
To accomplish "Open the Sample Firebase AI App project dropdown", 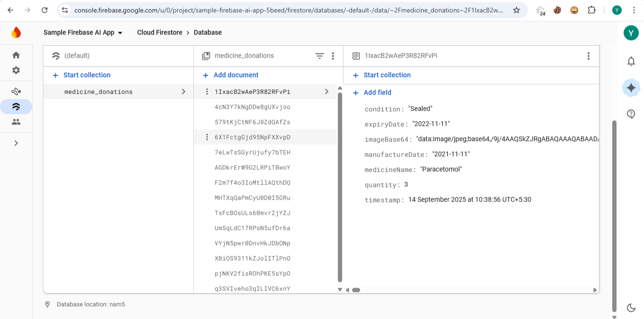I will [x=83, y=33].
